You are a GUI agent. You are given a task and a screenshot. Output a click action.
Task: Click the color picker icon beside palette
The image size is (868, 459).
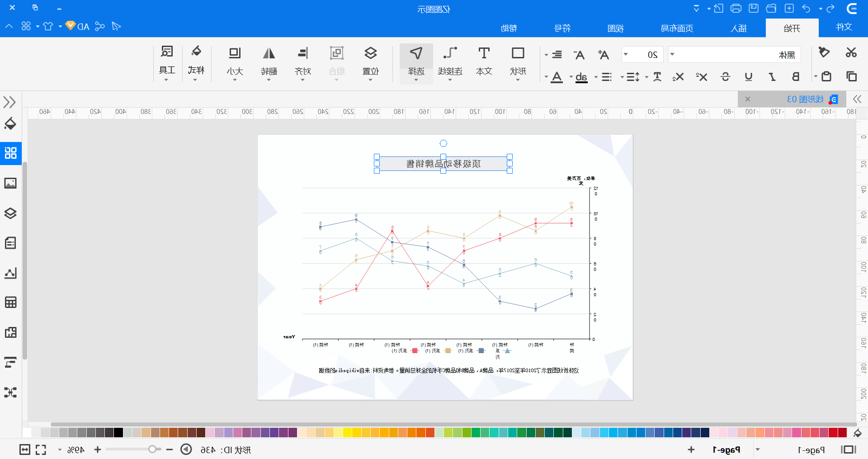(x=858, y=433)
